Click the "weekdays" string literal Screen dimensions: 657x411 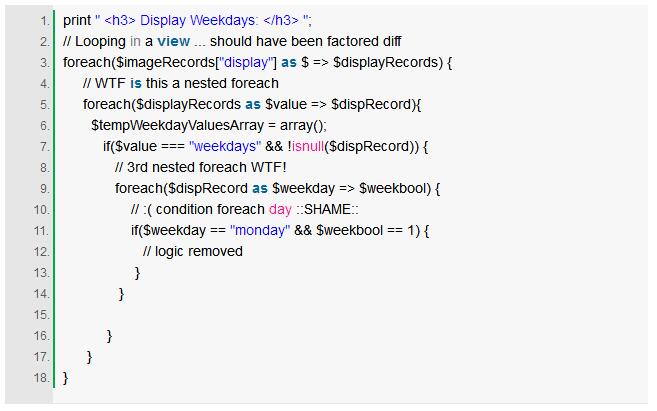225,146
